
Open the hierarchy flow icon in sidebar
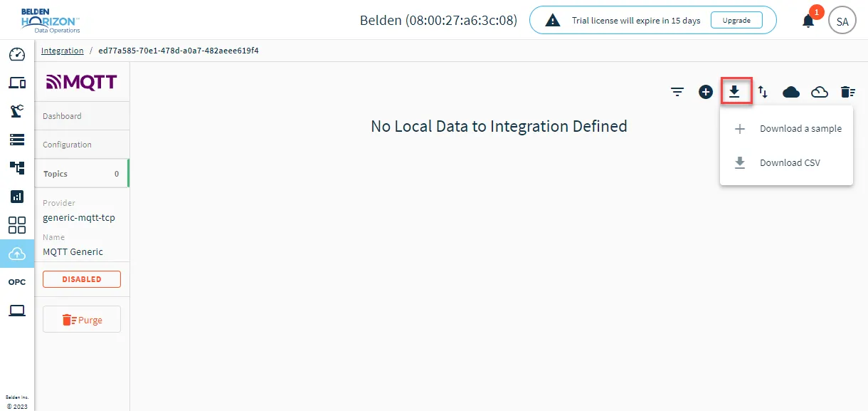point(17,167)
